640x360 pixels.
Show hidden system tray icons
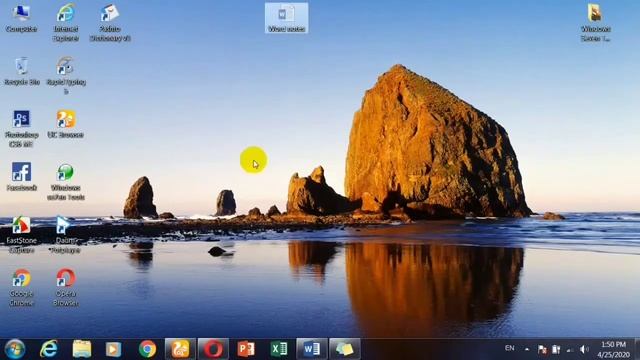527,349
